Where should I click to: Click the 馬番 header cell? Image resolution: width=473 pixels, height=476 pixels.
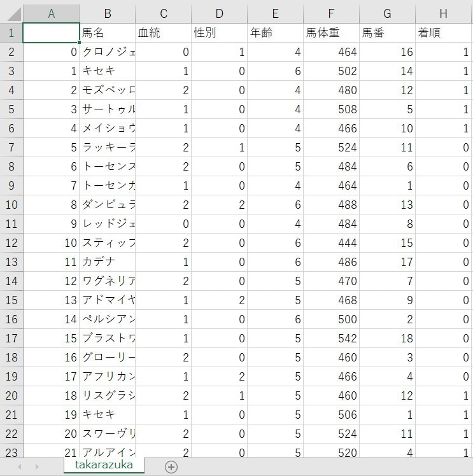(x=388, y=33)
